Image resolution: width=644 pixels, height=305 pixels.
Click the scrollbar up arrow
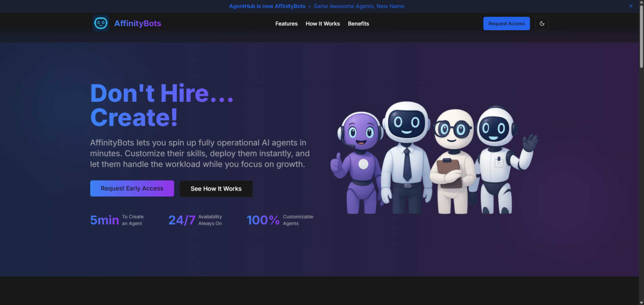pos(641,2)
